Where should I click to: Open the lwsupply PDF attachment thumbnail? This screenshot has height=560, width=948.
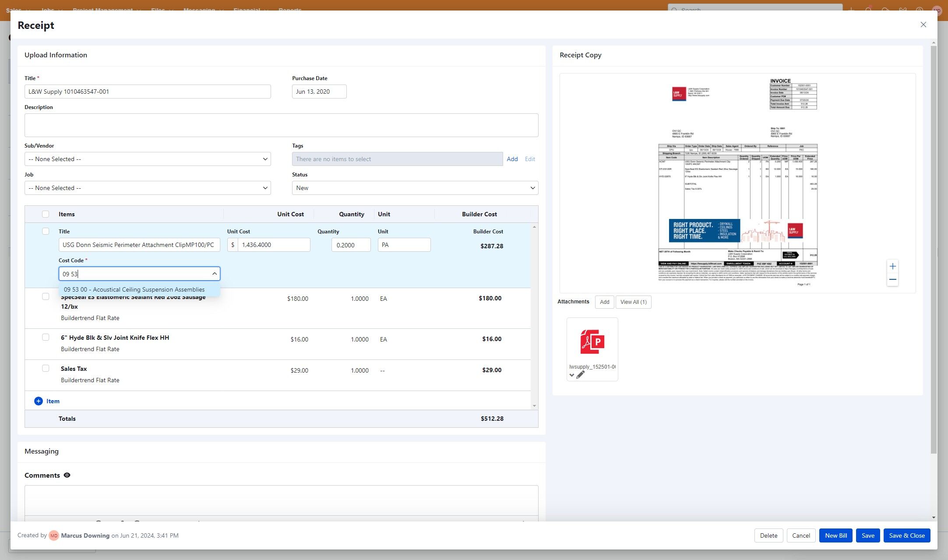(592, 342)
